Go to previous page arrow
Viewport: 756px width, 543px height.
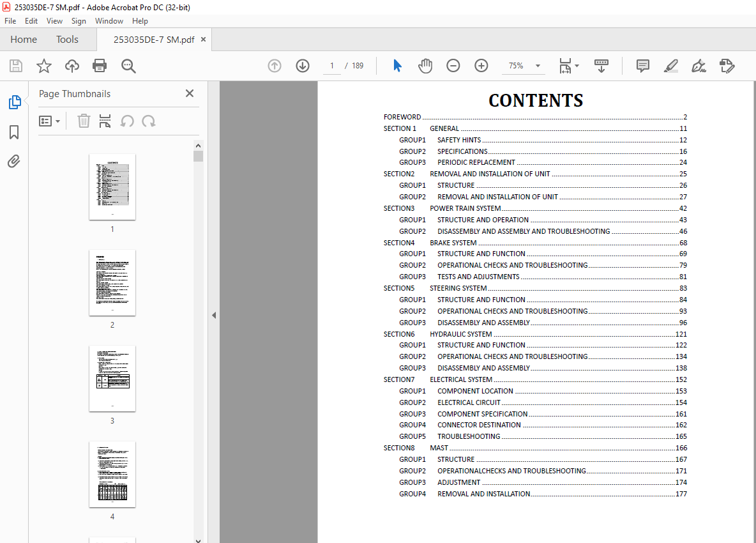[x=275, y=66]
